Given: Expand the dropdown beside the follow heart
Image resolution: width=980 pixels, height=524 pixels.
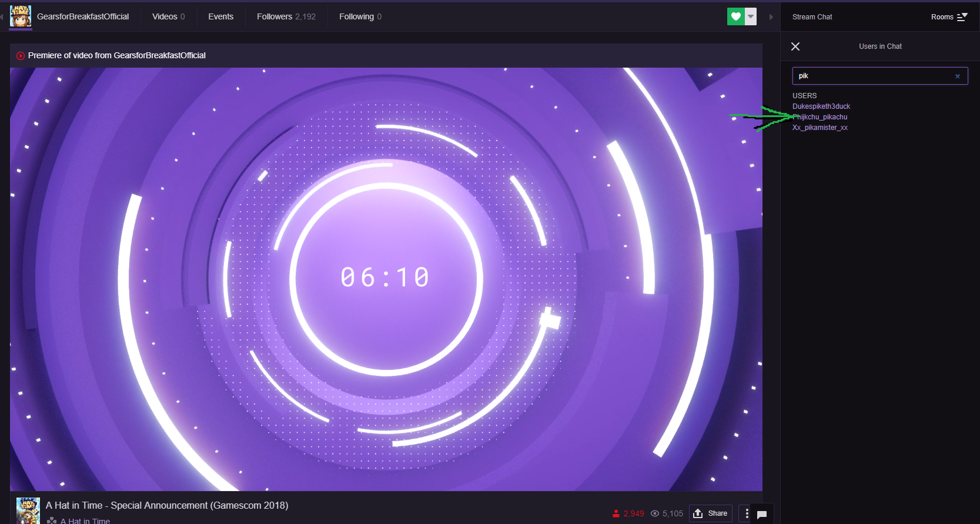Looking at the screenshot, I should [751, 16].
